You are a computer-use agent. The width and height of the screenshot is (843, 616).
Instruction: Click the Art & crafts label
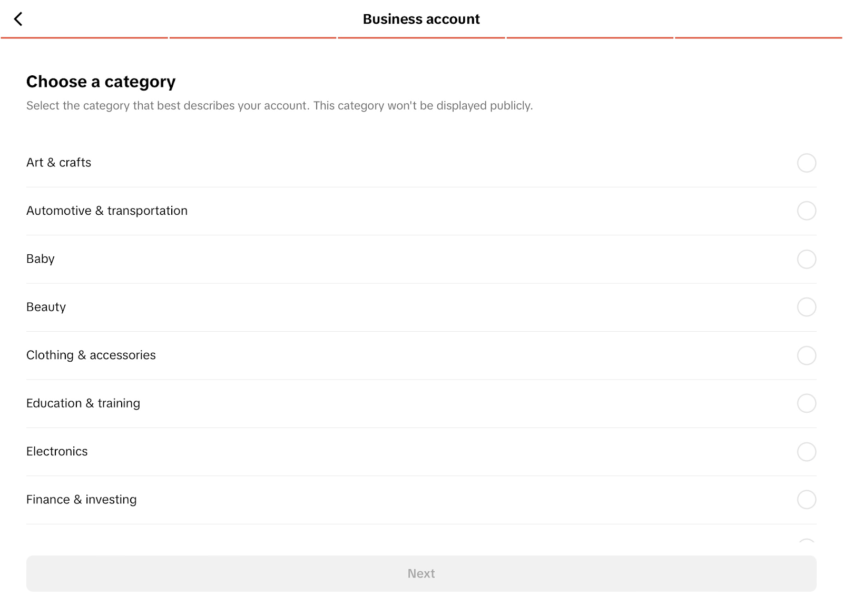coord(59,163)
